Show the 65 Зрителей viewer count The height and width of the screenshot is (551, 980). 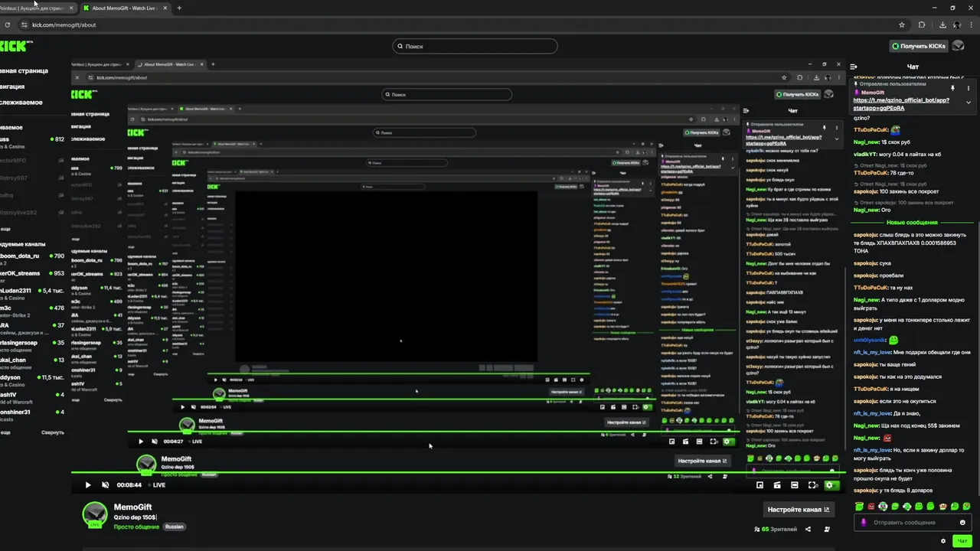[776, 529]
